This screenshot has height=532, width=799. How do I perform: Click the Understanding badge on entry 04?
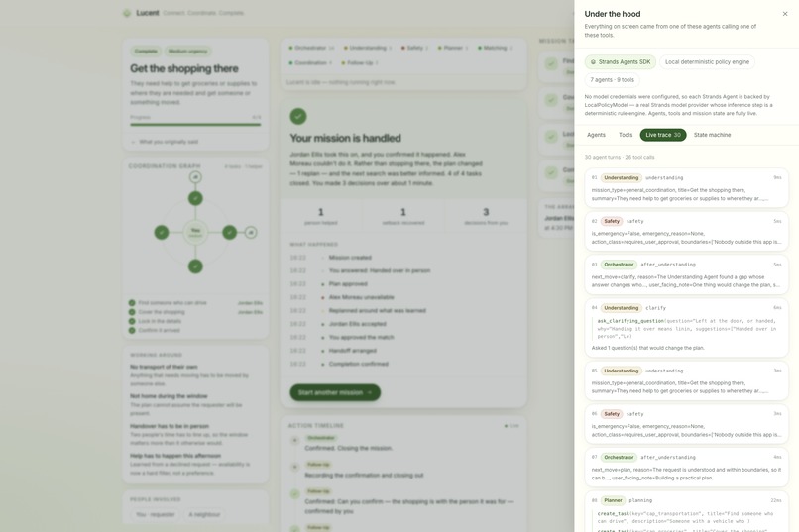click(x=622, y=308)
